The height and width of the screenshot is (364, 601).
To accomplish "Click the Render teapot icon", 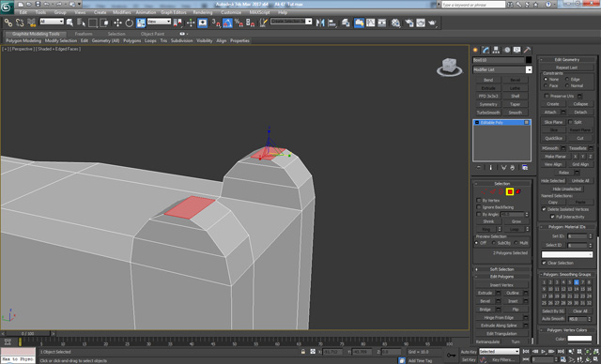I will (x=432, y=23).
